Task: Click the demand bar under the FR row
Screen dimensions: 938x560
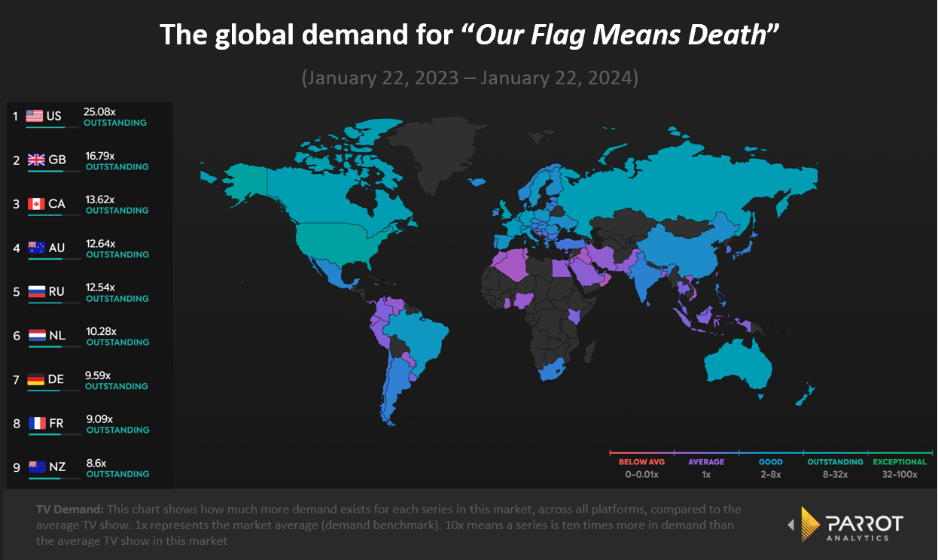Action: pyautogui.click(x=55, y=434)
